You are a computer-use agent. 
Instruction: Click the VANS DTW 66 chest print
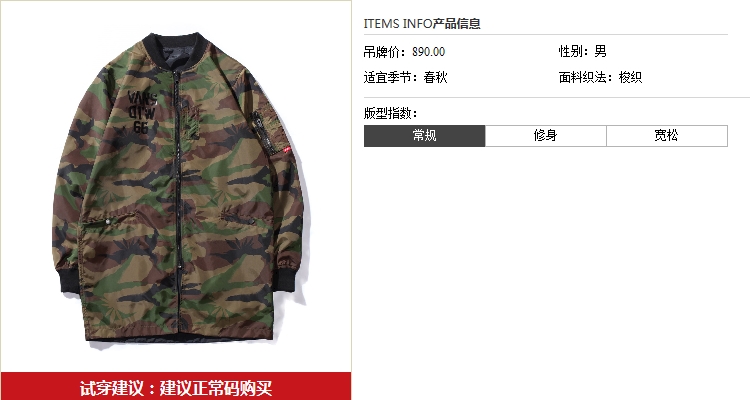coord(142,112)
